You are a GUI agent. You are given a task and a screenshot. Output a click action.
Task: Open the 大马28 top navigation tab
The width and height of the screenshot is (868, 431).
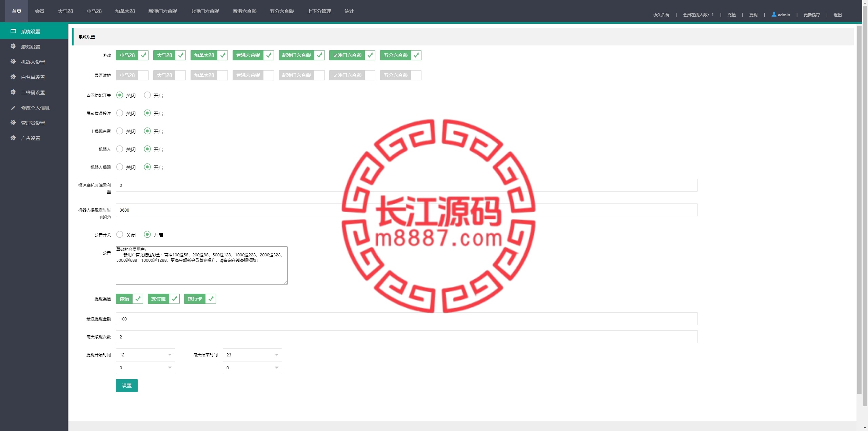pyautogui.click(x=65, y=11)
